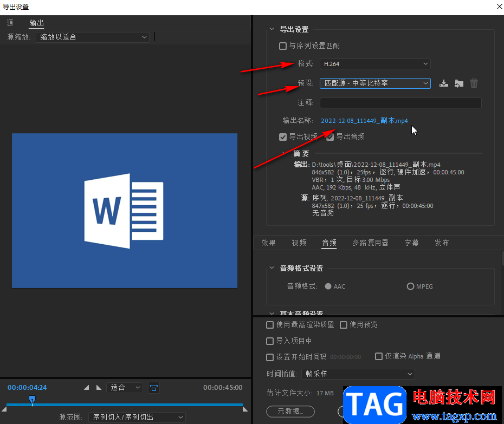
Task: Collapse the 基本音频设置 section
Action: (x=272, y=313)
